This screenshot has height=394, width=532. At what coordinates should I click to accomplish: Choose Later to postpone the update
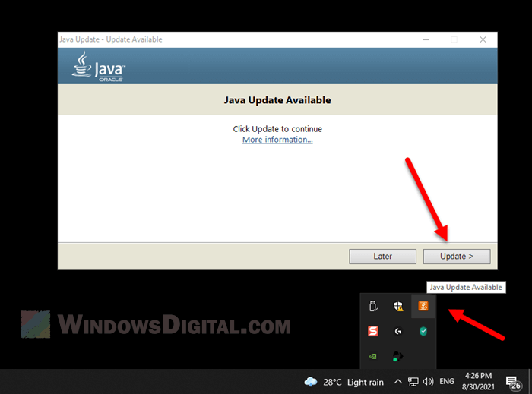[382, 257]
